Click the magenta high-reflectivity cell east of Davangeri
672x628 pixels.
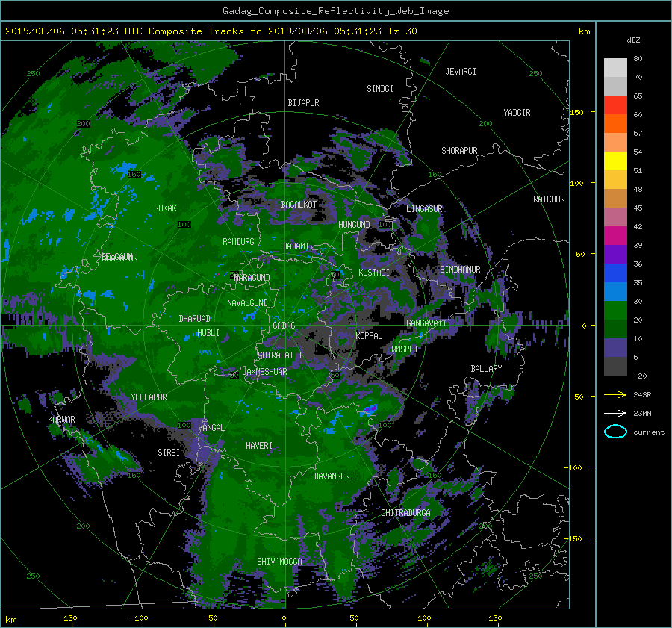pyautogui.click(x=370, y=409)
